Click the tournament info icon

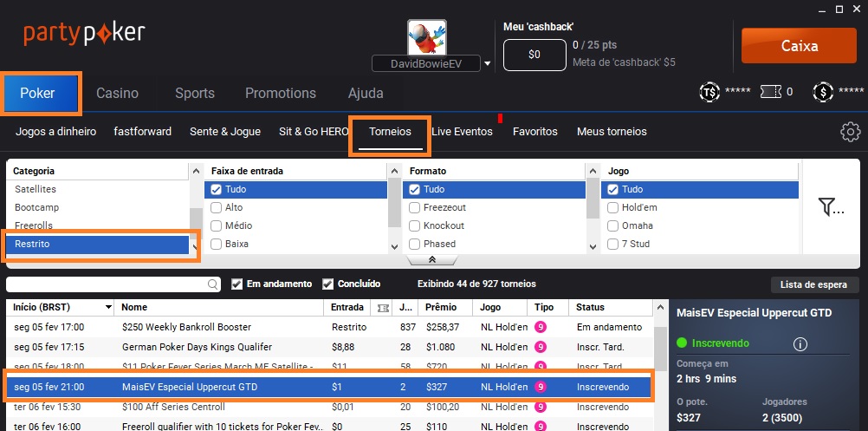point(800,344)
